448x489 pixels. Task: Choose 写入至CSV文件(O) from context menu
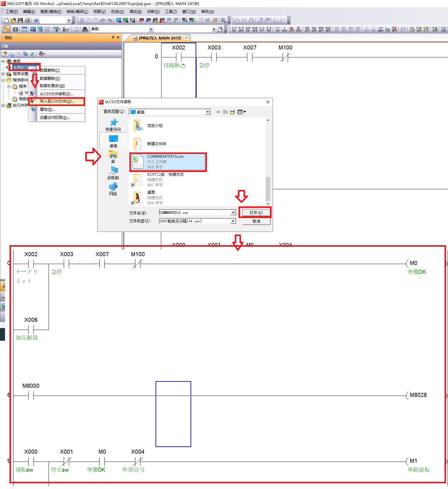pos(57,101)
